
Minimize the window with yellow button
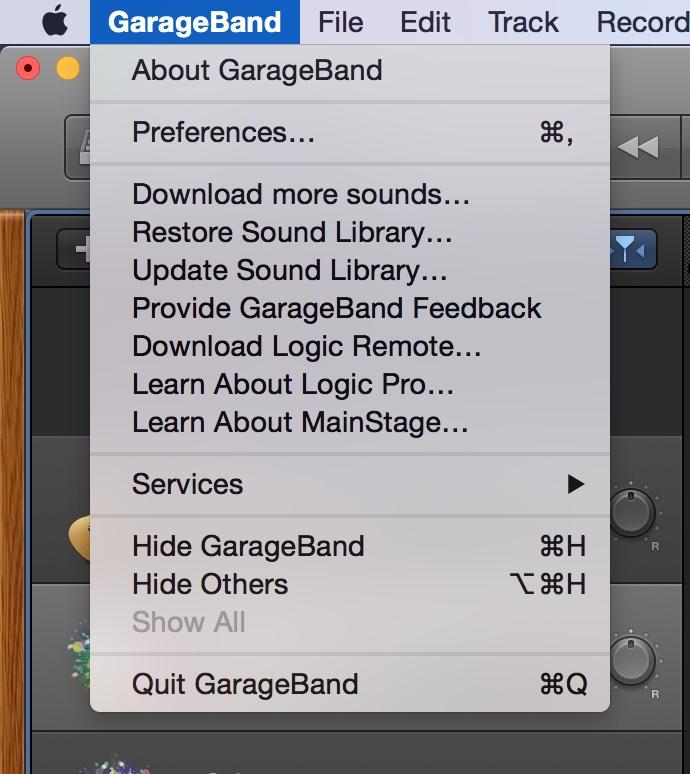tap(68, 68)
